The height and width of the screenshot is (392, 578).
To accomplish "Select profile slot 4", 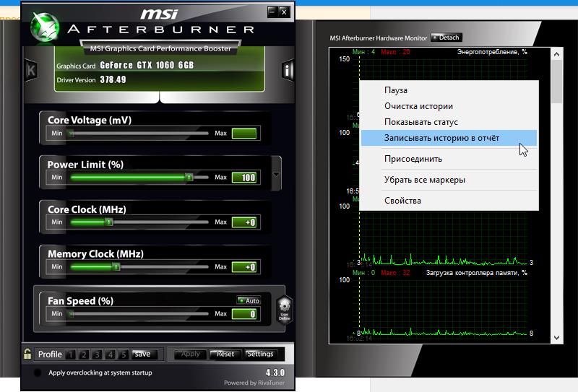I will [x=111, y=354].
